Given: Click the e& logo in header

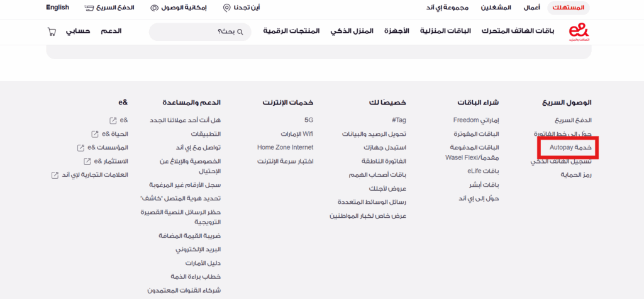Looking at the screenshot, I should [x=579, y=32].
